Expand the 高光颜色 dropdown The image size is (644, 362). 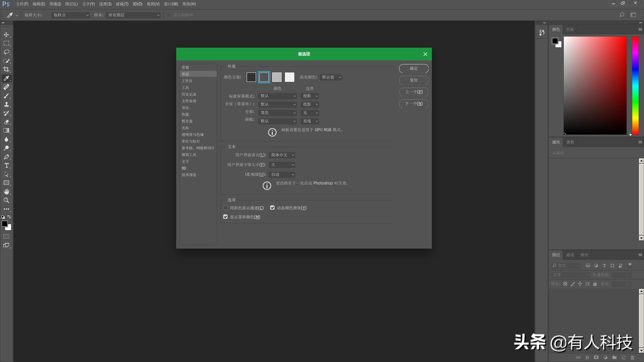tap(331, 77)
